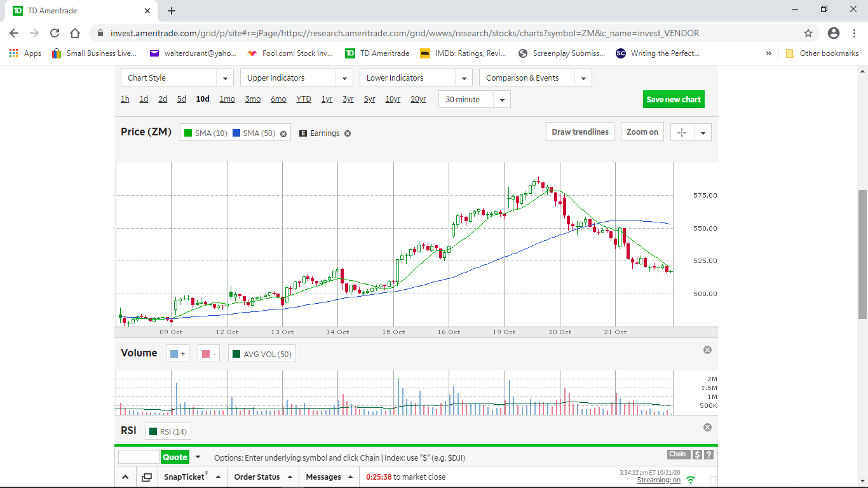The height and width of the screenshot is (488, 868).
Task: Remove the SMA indicators from price chart
Action: [x=283, y=134]
